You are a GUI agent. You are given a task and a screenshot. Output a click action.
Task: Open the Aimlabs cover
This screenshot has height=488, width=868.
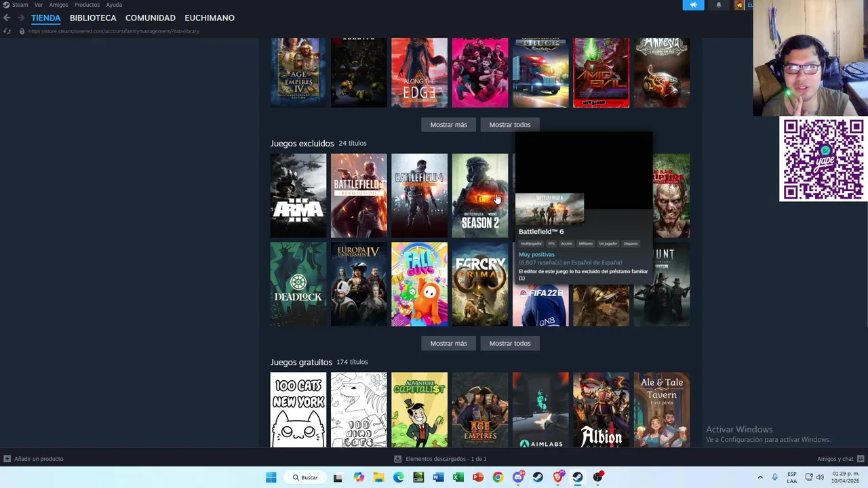point(540,410)
